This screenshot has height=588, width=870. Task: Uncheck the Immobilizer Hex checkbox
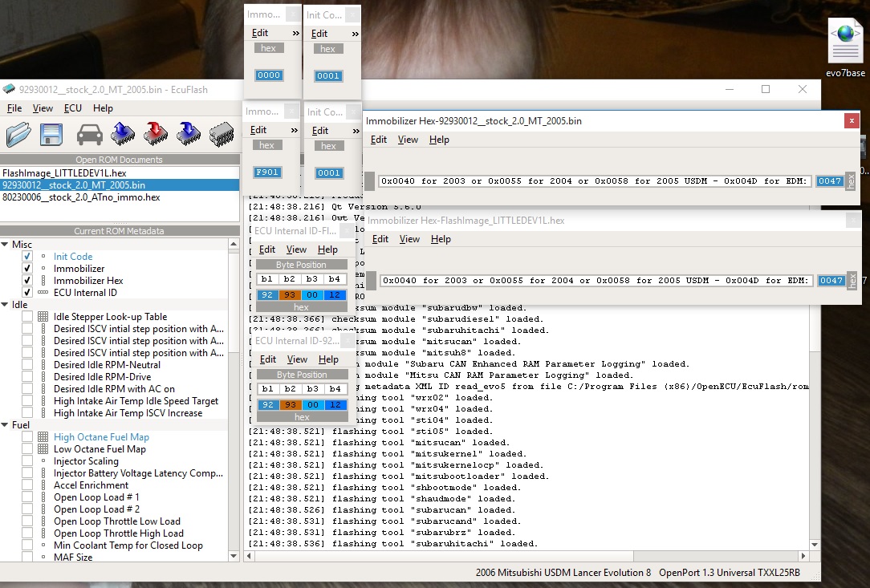coord(27,281)
